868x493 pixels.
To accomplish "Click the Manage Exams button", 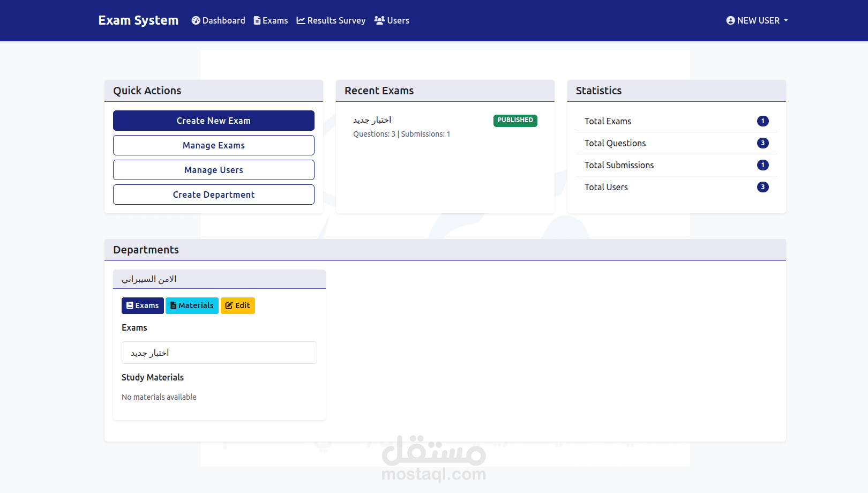I will click(x=214, y=145).
